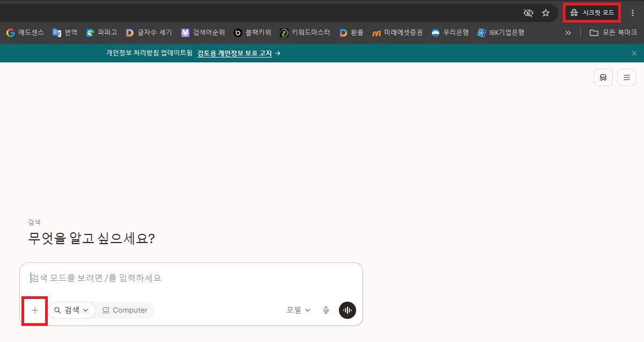Screen dimensions: 644x342
Task: Click the 무엇을 알고 싶으세요? heading
Action: (92, 238)
